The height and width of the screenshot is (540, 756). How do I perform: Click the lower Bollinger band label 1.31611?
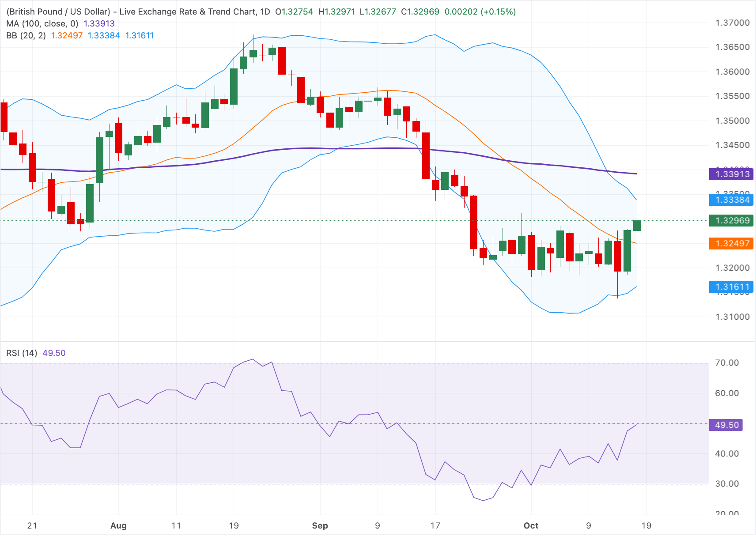731,287
